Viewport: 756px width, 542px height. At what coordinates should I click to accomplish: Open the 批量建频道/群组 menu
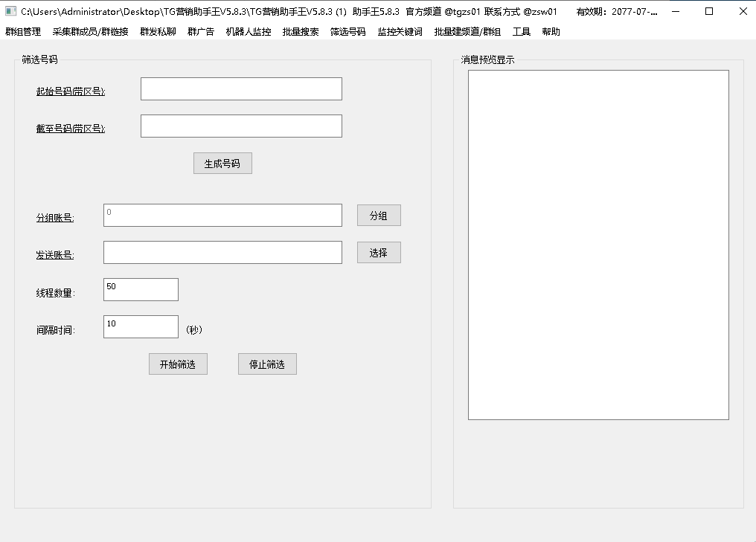click(x=467, y=32)
